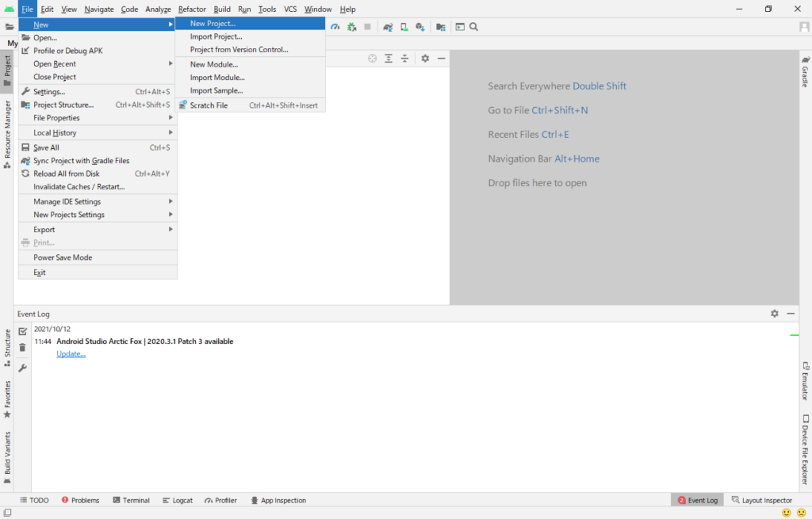This screenshot has width=812, height=519.
Task: Toggle the Gradle tool window on right sidebar
Action: tap(805, 71)
